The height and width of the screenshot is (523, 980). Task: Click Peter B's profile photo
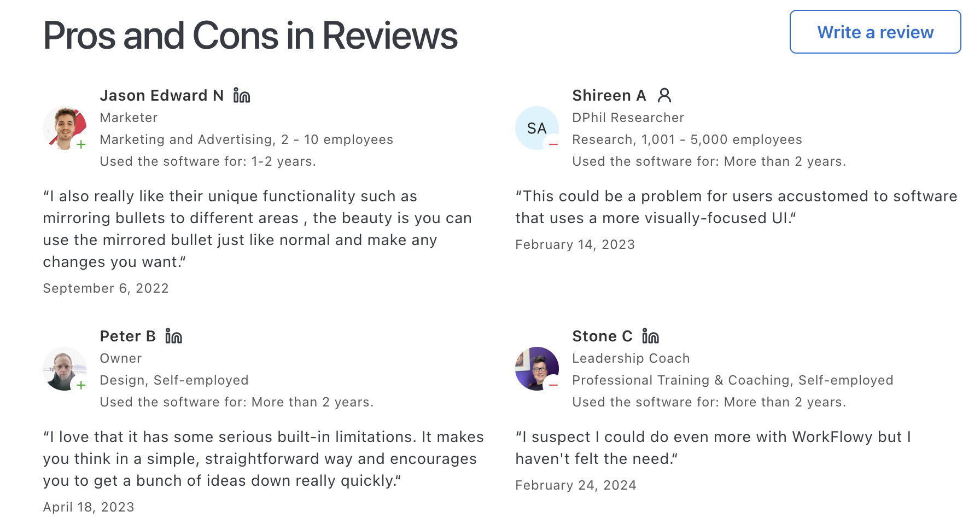(x=65, y=369)
